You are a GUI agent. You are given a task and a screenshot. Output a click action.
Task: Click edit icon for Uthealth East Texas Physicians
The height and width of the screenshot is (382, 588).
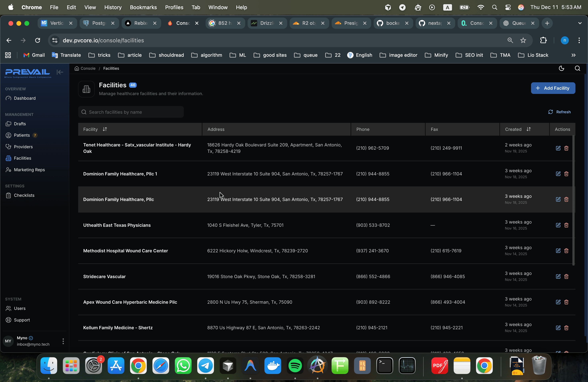558,225
